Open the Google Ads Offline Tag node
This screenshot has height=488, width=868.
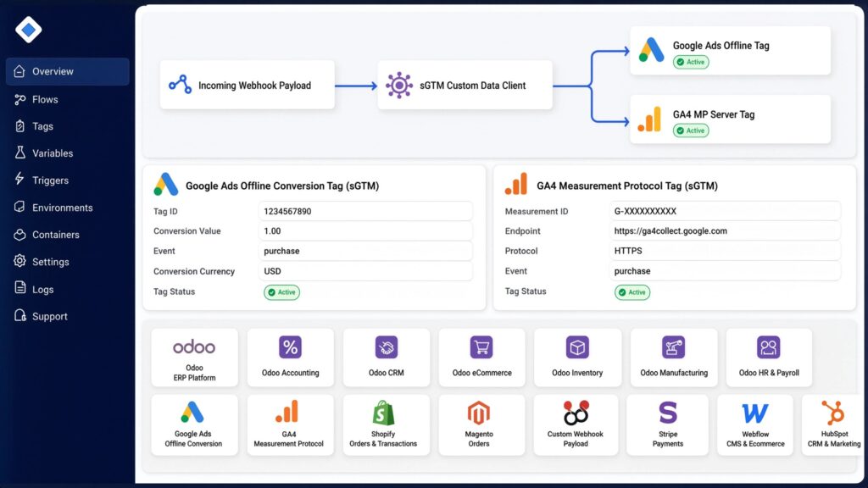(x=730, y=50)
